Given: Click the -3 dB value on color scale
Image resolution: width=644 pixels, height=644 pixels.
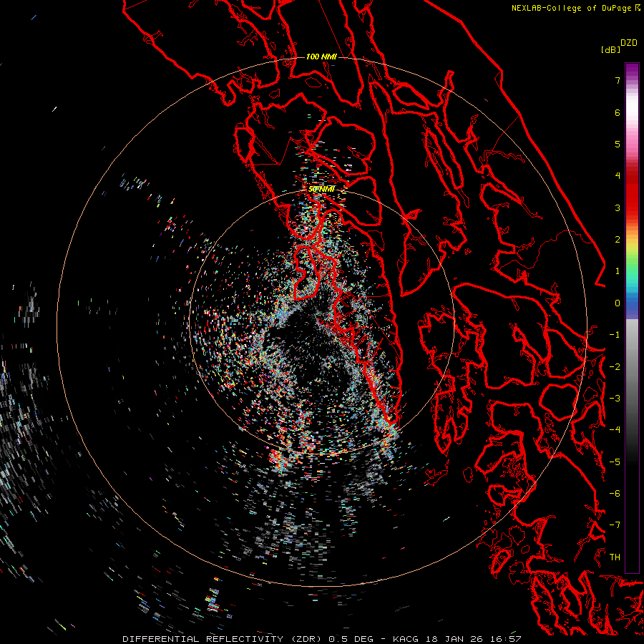Looking at the screenshot, I should [x=615, y=399].
